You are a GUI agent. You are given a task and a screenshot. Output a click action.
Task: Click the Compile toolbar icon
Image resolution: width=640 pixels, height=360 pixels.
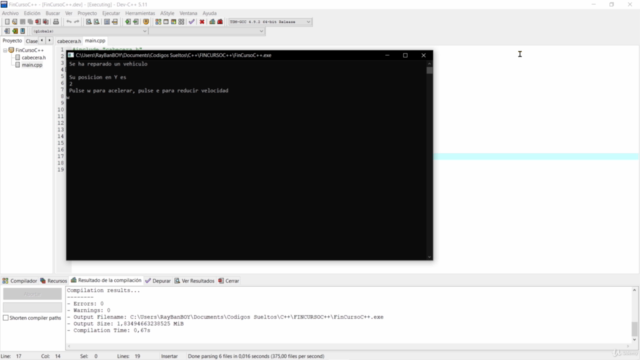pos(158,22)
